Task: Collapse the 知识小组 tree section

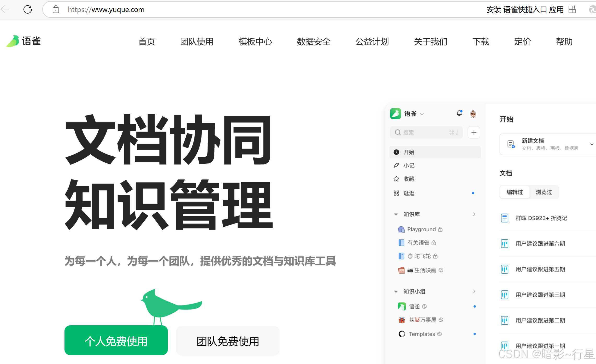Action: click(x=396, y=291)
